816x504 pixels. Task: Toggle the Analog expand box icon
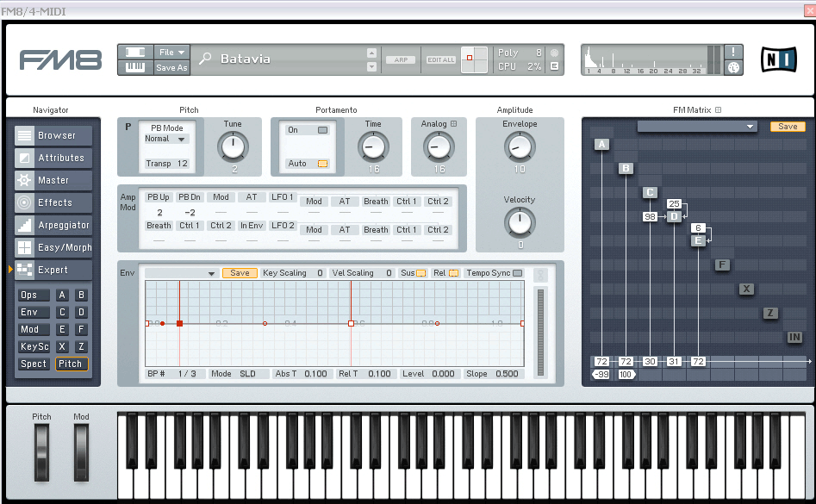pyautogui.click(x=454, y=124)
